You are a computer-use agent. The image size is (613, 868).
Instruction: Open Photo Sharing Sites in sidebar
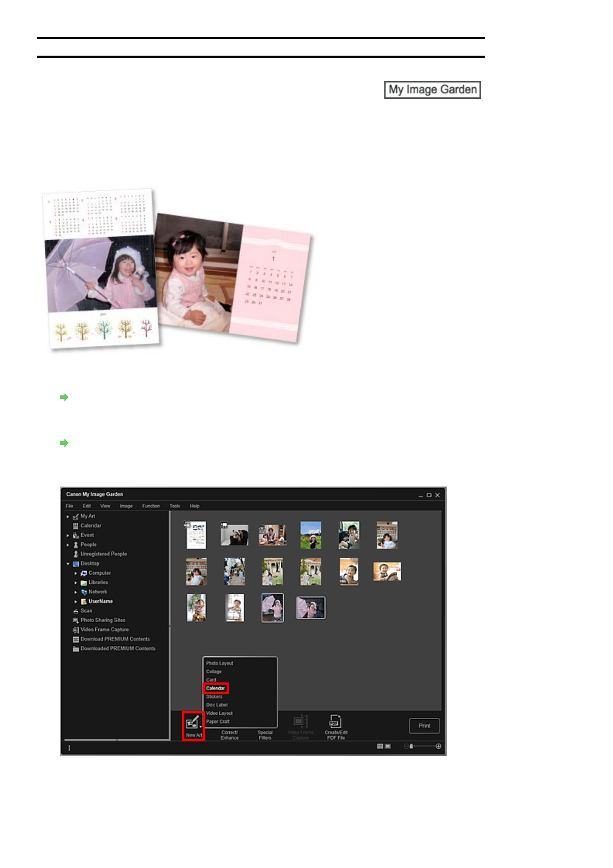tap(103, 620)
